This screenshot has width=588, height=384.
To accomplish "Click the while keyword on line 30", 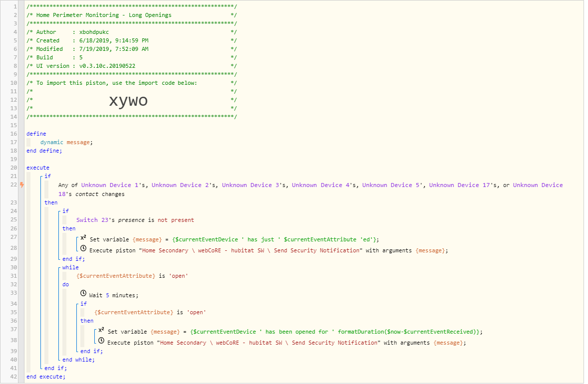I will pyautogui.click(x=70, y=267).
